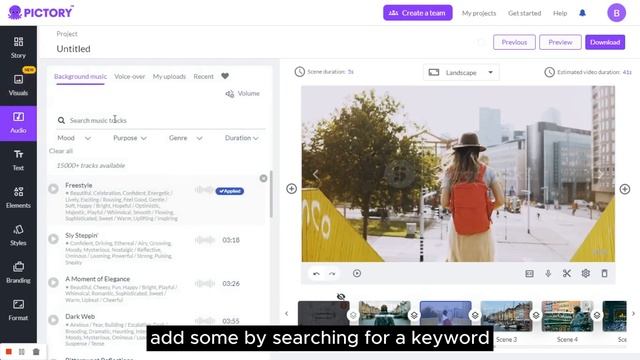Open the Styles section in sidebar

[18, 235]
